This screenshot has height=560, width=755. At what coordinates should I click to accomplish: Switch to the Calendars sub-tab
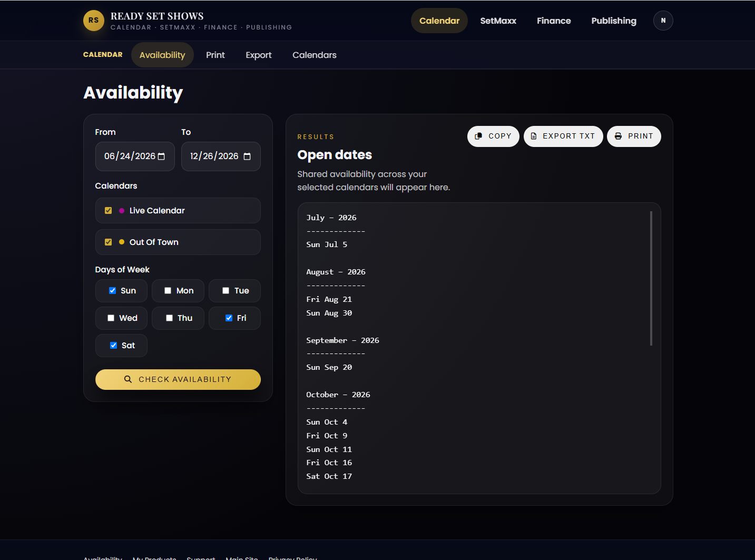(x=315, y=55)
